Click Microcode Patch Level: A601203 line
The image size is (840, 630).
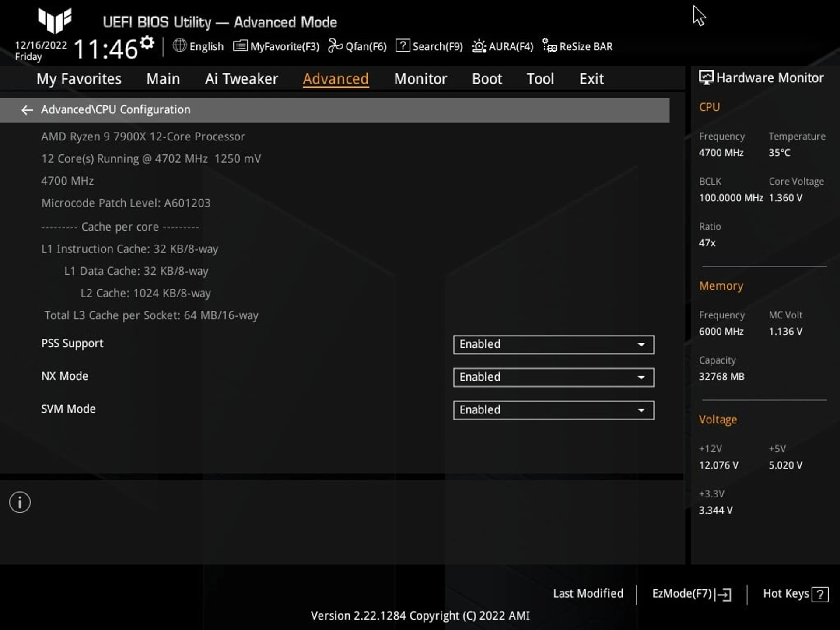(x=126, y=203)
